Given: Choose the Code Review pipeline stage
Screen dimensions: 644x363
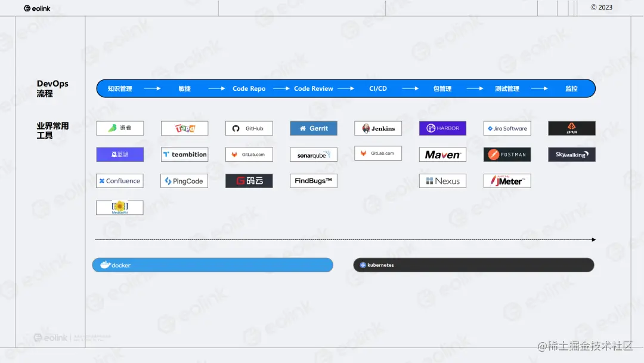Looking at the screenshot, I should (x=314, y=89).
